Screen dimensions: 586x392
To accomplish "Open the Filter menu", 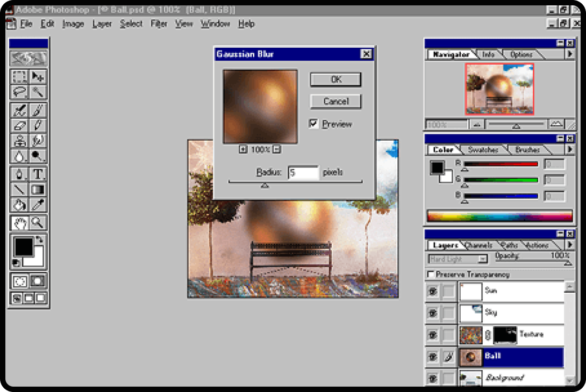I will tap(159, 24).
